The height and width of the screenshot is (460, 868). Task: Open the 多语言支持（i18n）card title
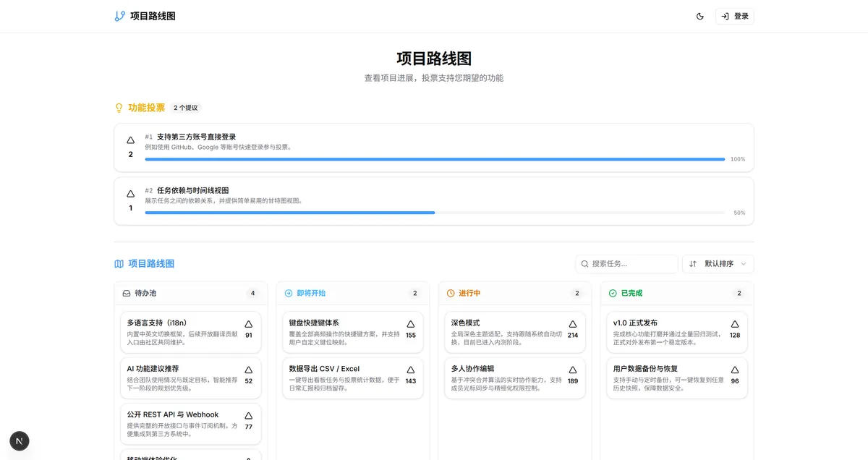pos(157,323)
